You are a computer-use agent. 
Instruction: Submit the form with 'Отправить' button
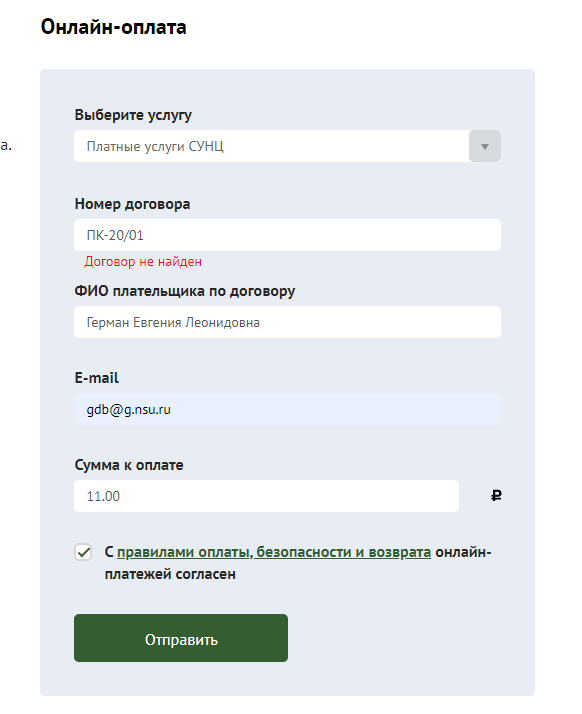tap(181, 638)
